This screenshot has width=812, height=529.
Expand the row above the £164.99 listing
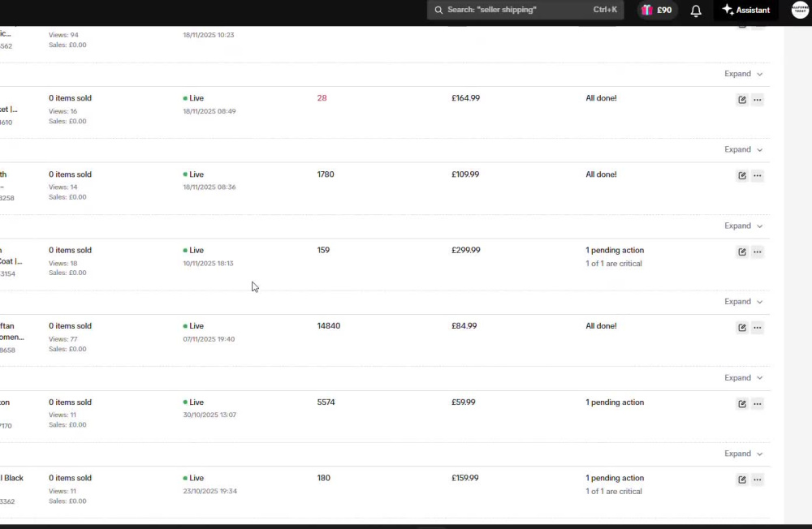pyautogui.click(x=743, y=74)
